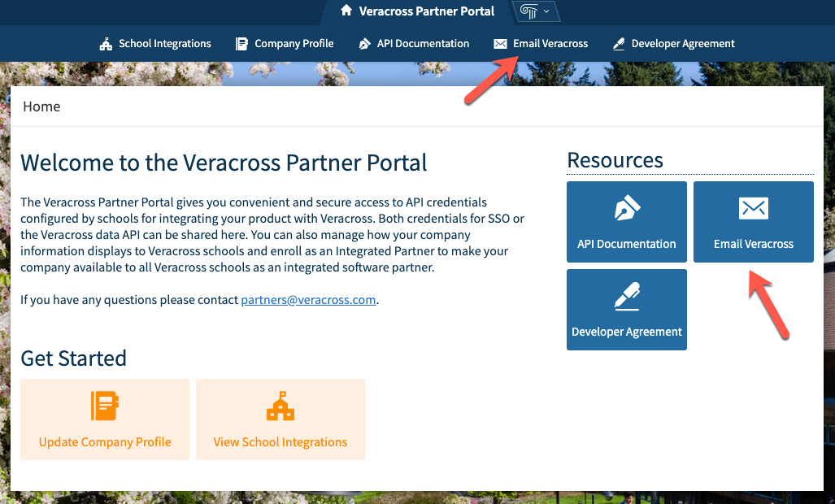This screenshot has width=835, height=504.
Task: Expand the chevron next to the Veracross pillar logo
Action: [546, 12]
